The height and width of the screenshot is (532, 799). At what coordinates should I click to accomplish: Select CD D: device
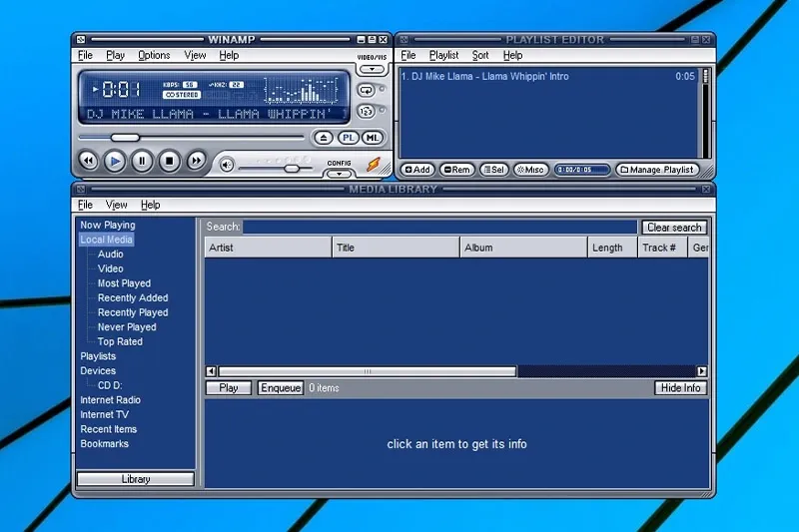click(x=110, y=385)
